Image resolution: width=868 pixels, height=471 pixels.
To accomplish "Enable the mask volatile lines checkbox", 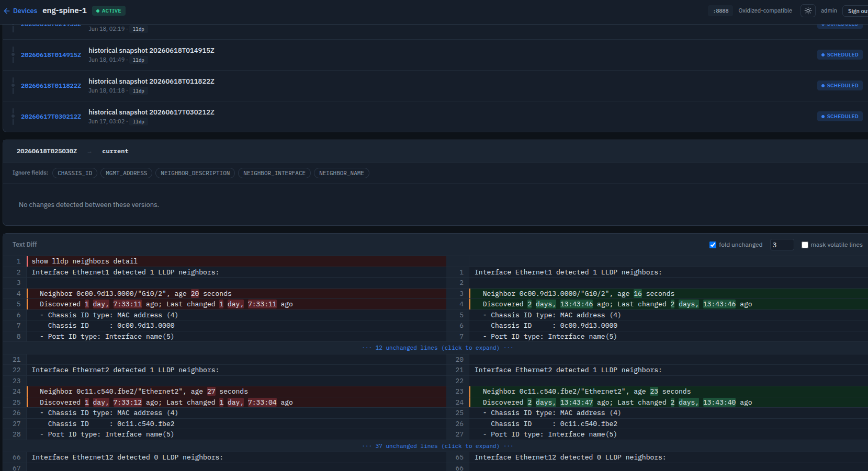I will (x=805, y=245).
